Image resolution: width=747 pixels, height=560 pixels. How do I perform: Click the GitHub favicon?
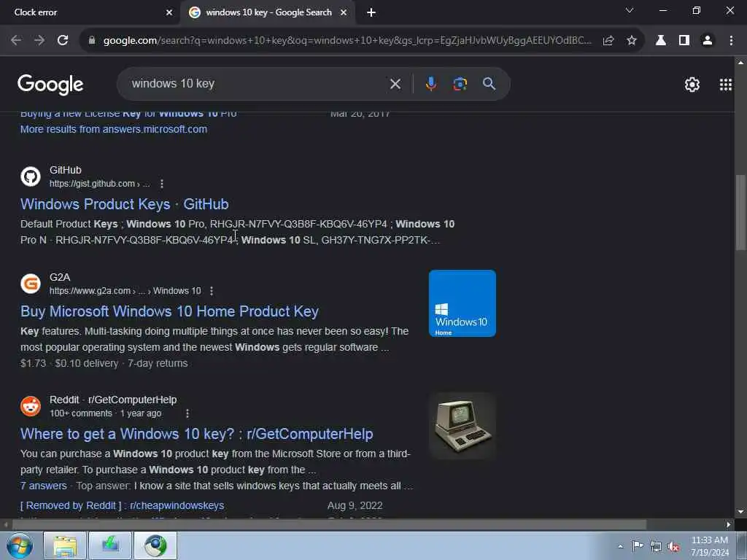[31, 176]
